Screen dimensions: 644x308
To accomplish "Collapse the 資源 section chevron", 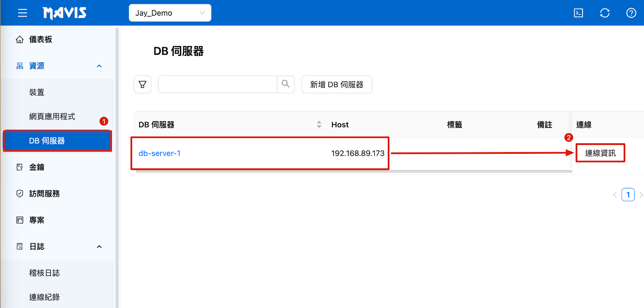I will tap(99, 66).
